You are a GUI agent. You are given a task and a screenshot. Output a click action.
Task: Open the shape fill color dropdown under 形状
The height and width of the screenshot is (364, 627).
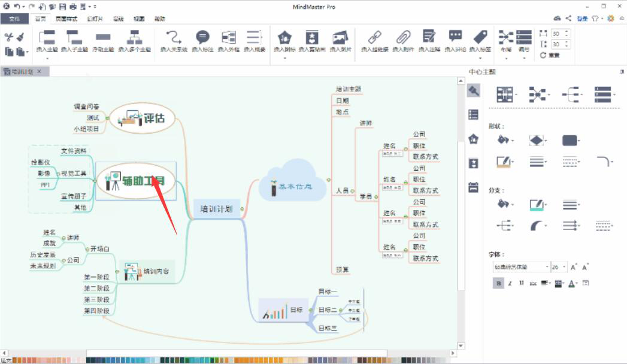click(x=505, y=140)
